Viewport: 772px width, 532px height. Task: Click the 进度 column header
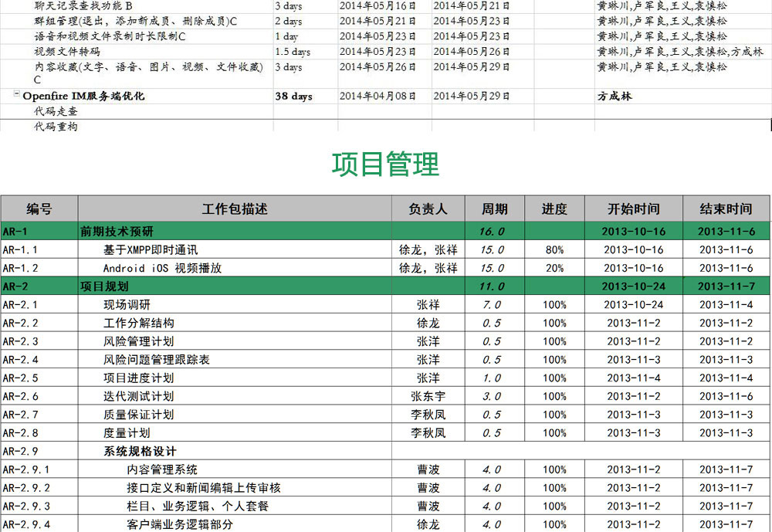pyautogui.click(x=554, y=208)
